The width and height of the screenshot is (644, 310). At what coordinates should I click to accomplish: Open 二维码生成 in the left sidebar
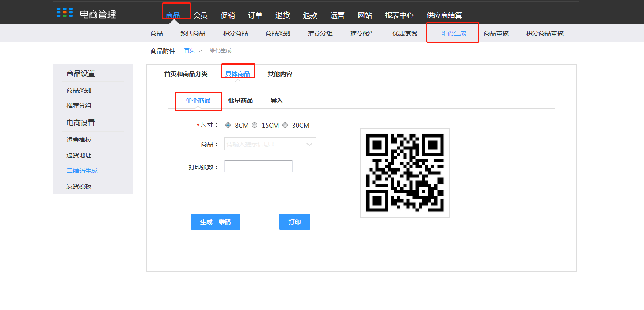click(x=82, y=171)
